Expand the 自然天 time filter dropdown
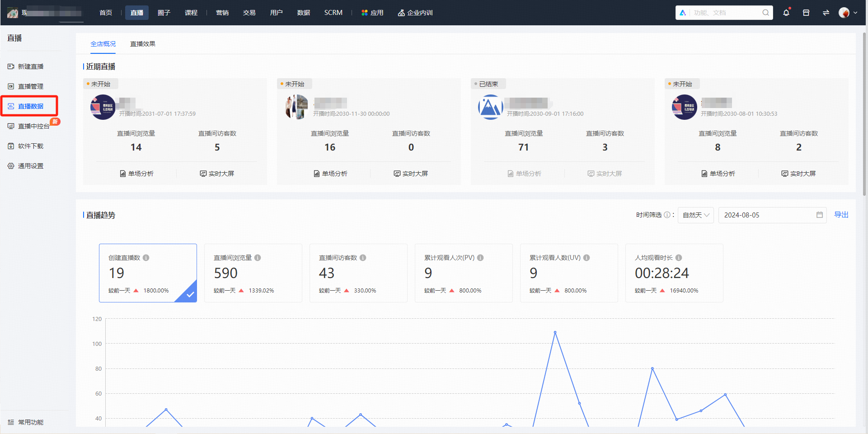The height and width of the screenshot is (434, 868). 695,215
